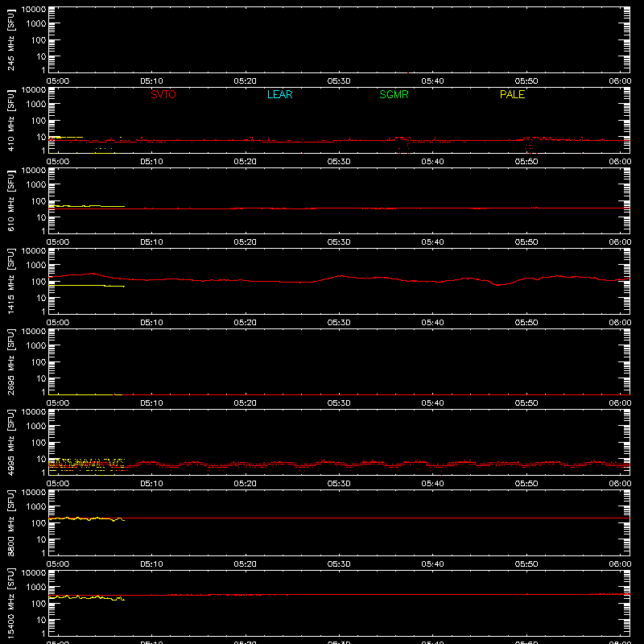Click the 10 tick label of 1415 MHz panel
The height and width of the screenshot is (644, 644).
[x=42, y=298]
